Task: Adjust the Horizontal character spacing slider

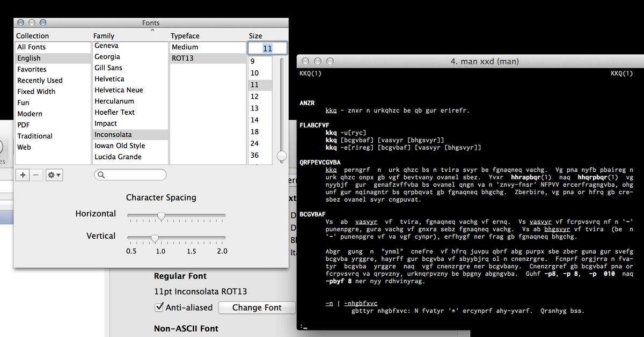Action: pos(160,216)
